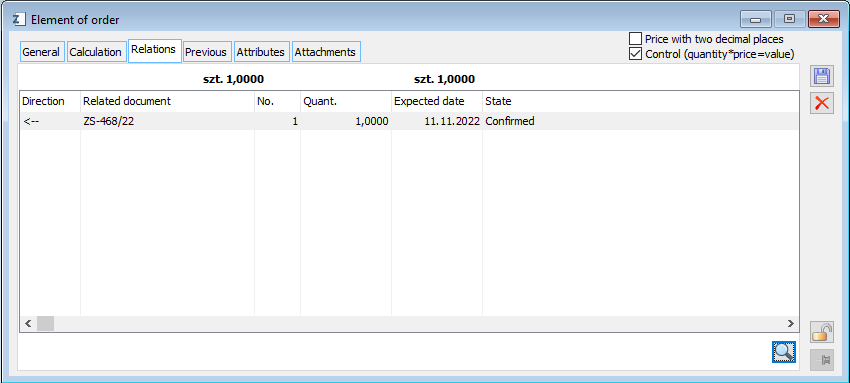Click the quantity cell 1,0000 in the ZS-468/22 row
Screen dimensions: 850x383
click(346, 121)
